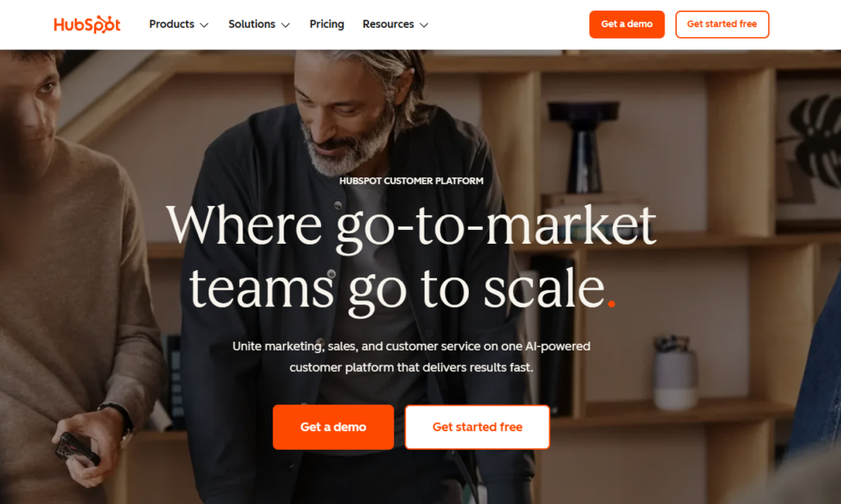
Task: Click the "teams go to scale" headline line
Action: tap(397, 290)
